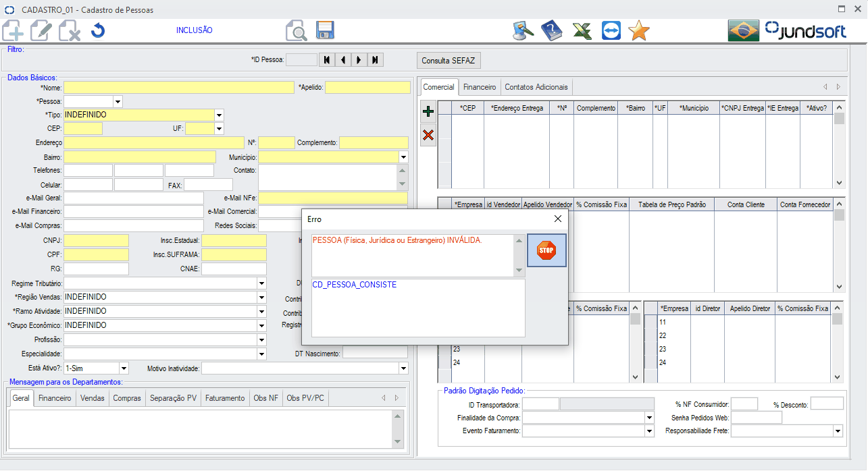The image size is (868, 471).
Task: Expand the Regime Tributário dropdown
Action: click(x=261, y=283)
